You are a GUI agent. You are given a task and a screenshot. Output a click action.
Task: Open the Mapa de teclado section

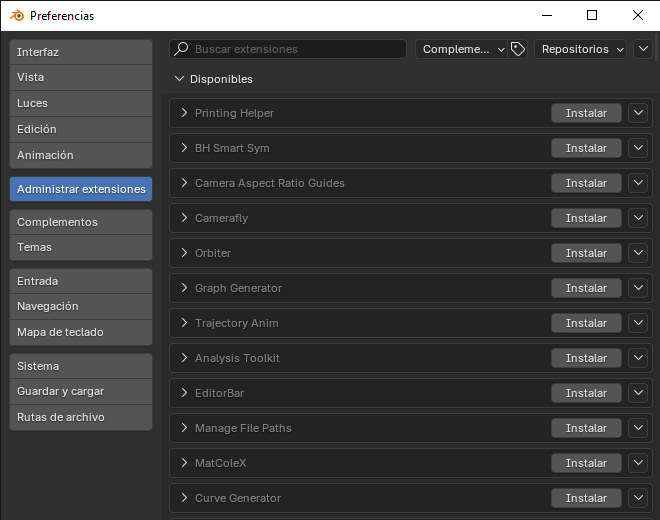pyautogui.click(x=80, y=332)
